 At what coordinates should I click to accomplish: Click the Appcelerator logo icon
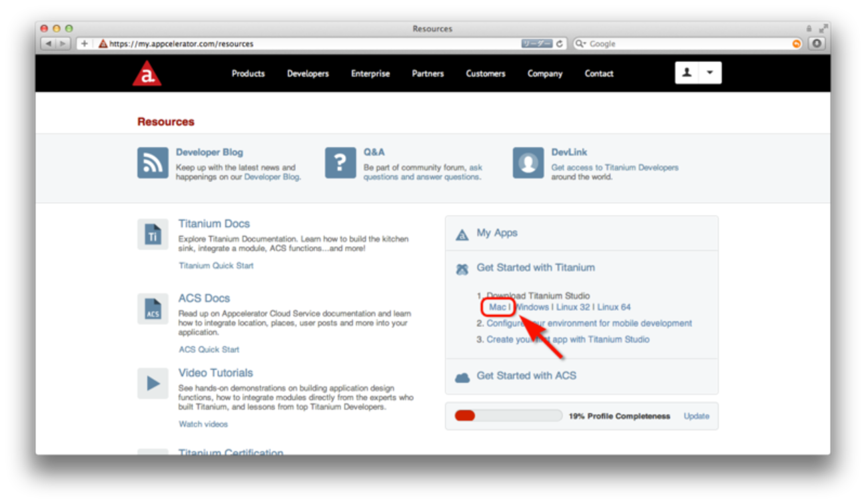(x=147, y=73)
